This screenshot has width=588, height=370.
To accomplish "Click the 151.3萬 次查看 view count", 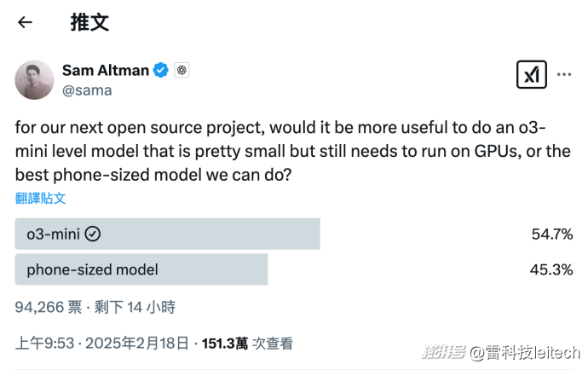I will (x=247, y=344).
